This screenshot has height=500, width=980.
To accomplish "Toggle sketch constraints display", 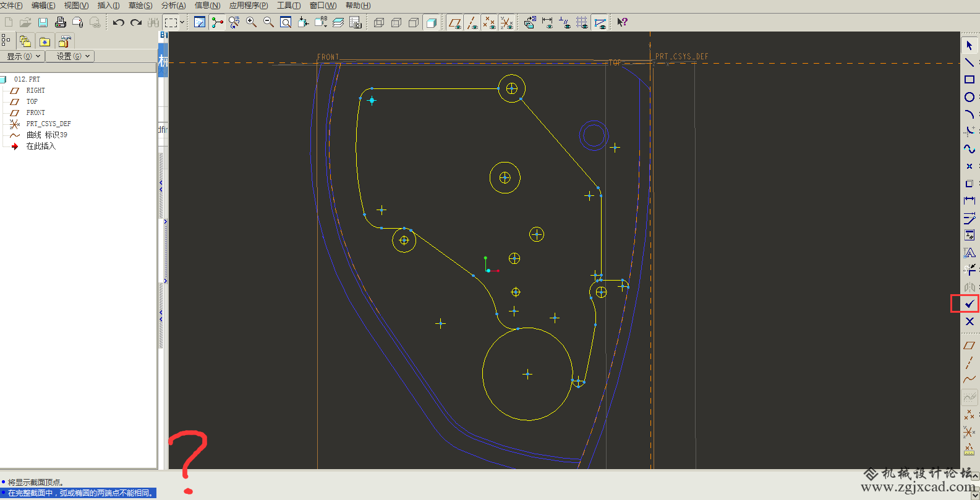I will point(565,22).
